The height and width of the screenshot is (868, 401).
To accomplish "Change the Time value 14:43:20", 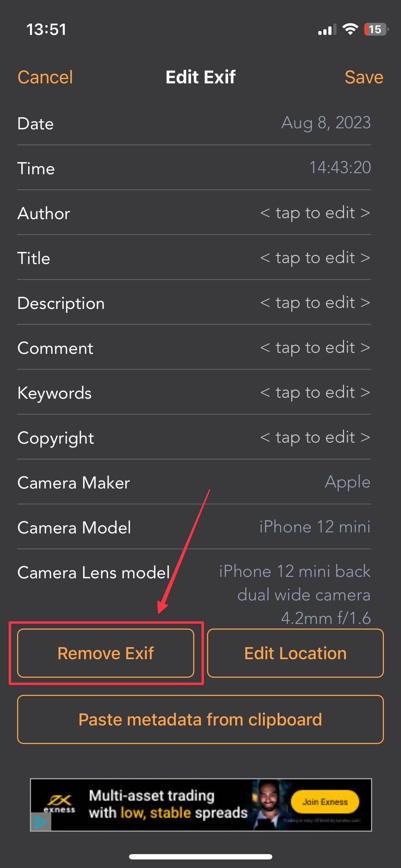I will click(x=340, y=168).
